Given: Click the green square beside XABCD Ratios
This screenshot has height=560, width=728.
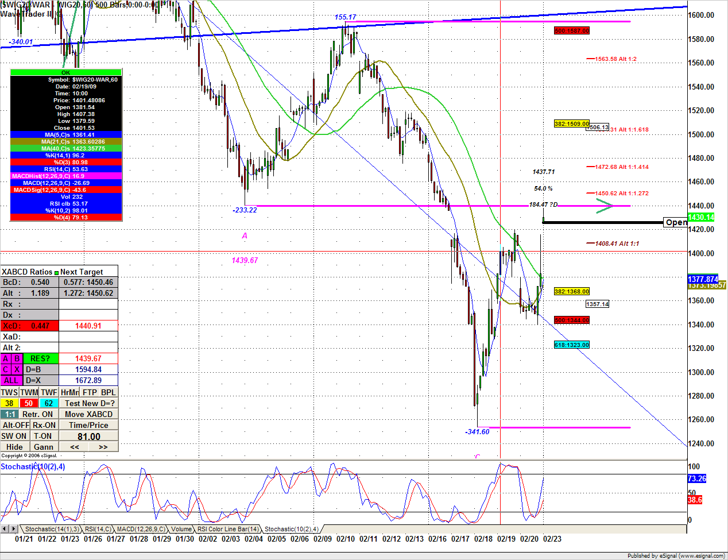Looking at the screenshot, I should (x=56, y=272).
